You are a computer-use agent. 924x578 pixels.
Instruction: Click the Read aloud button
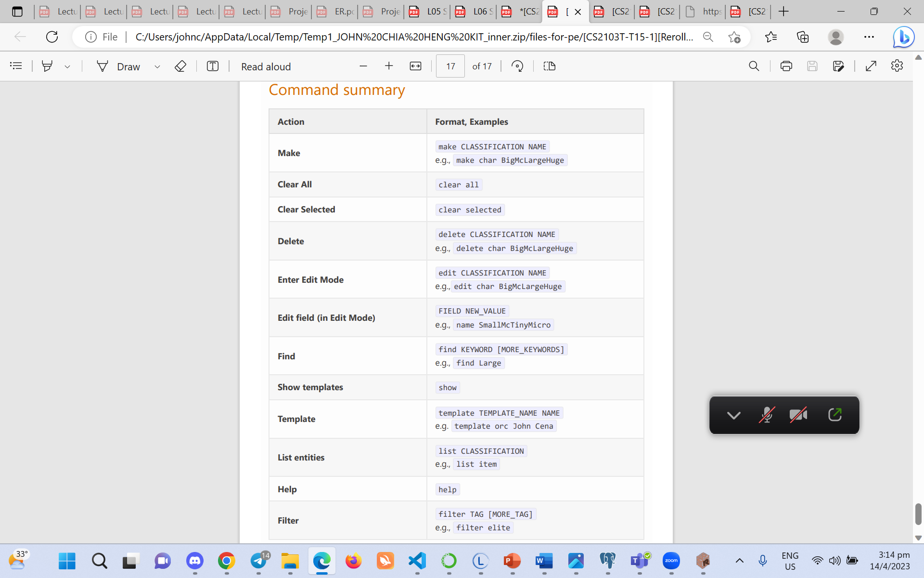(x=266, y=66)
